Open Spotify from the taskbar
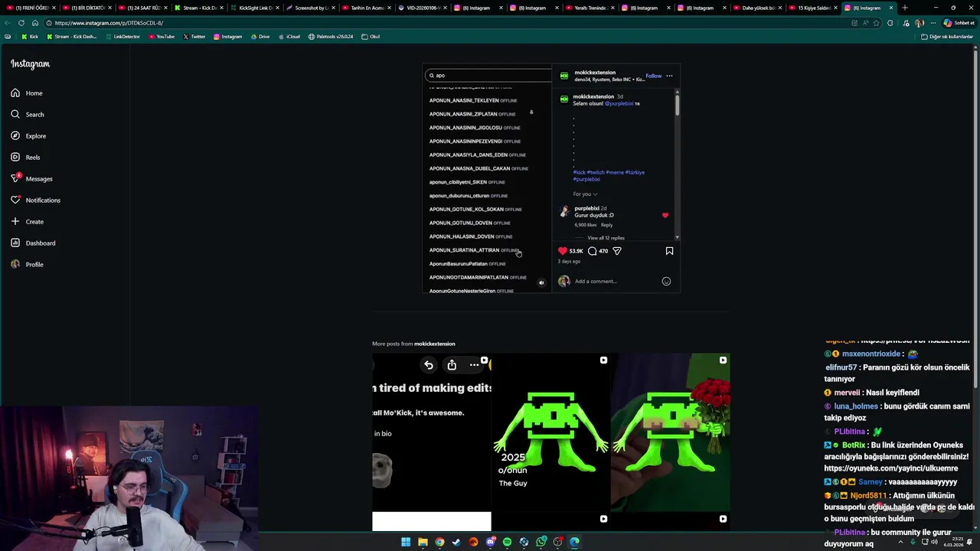Image resolution: width=980 pixels, height=551 pixels. point(507,543)
